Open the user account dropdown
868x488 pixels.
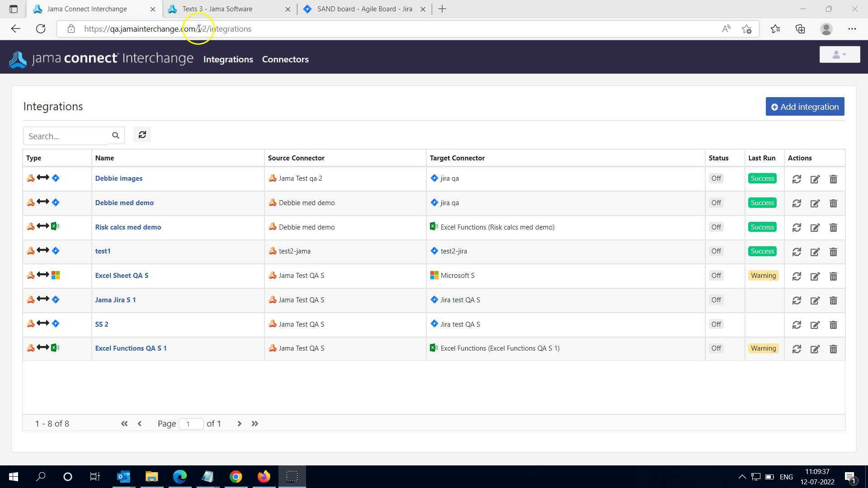pos(840,55)
